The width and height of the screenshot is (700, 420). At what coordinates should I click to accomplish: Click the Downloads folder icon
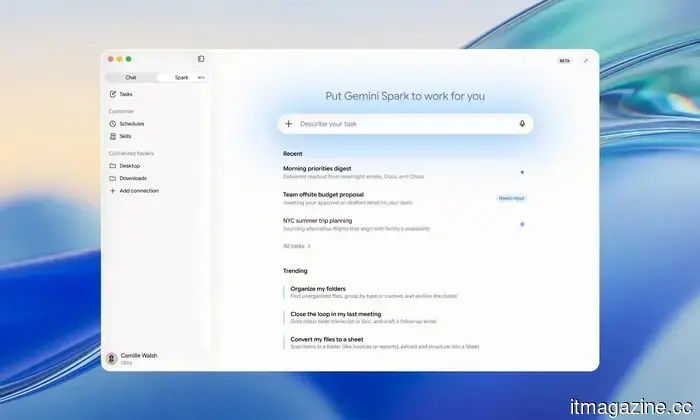coord(112,178)
